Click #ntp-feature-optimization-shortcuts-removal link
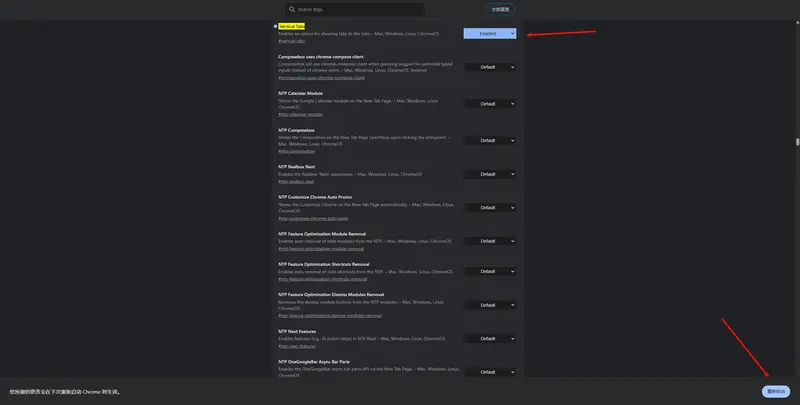 pyautogui.click(x=322, y=279)
